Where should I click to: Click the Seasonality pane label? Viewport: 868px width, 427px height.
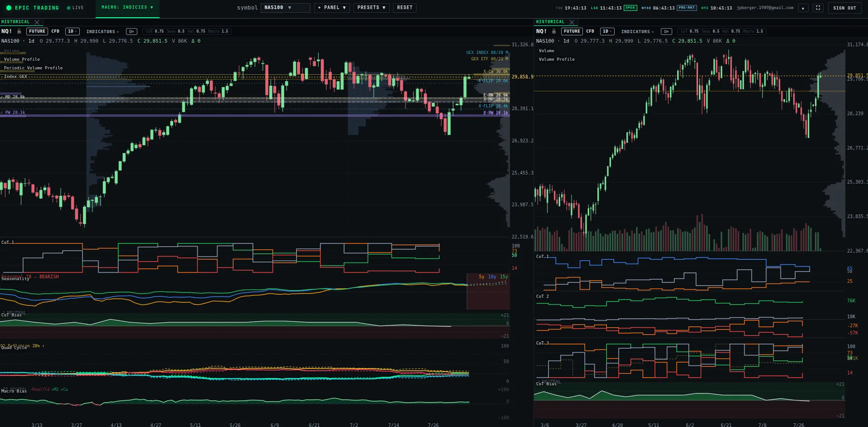point(15,279)
